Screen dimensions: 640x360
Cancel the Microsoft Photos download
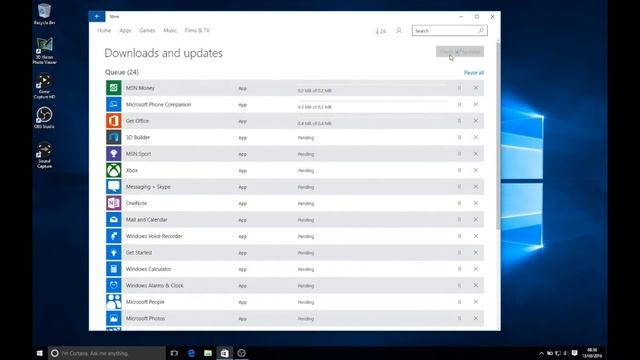[476, 318]
